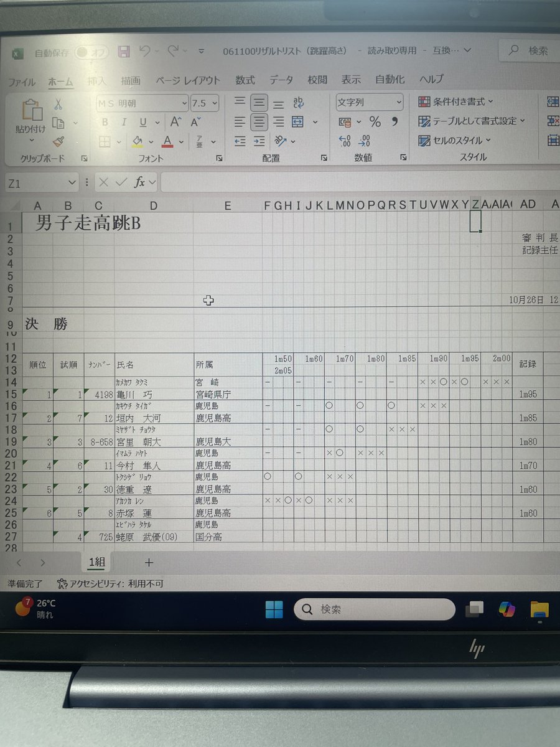This screenshot has height=747, width=560.
Task: Toggle Italic formatting
Action: click(x=124, y=122)
